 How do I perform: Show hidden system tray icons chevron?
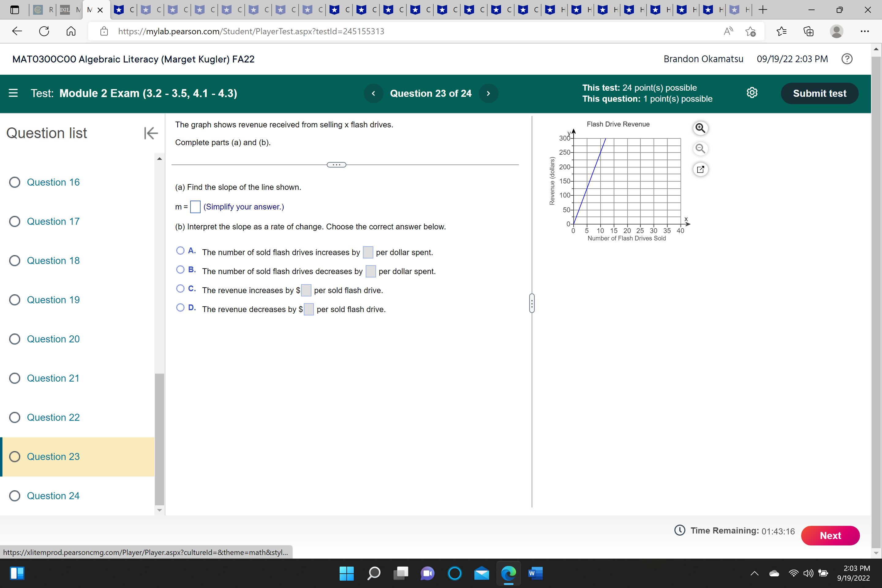pos(754,573)
